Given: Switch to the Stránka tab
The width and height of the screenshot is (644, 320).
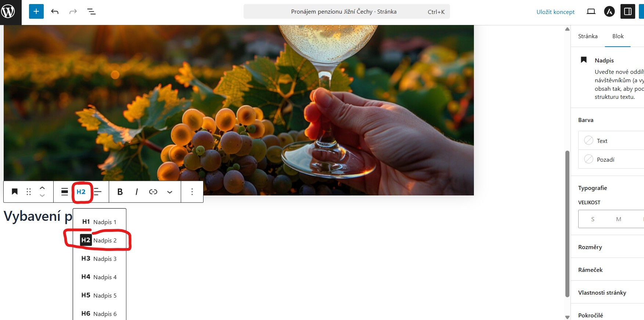Looking at the screenshot, I should (x=588, y=36).
